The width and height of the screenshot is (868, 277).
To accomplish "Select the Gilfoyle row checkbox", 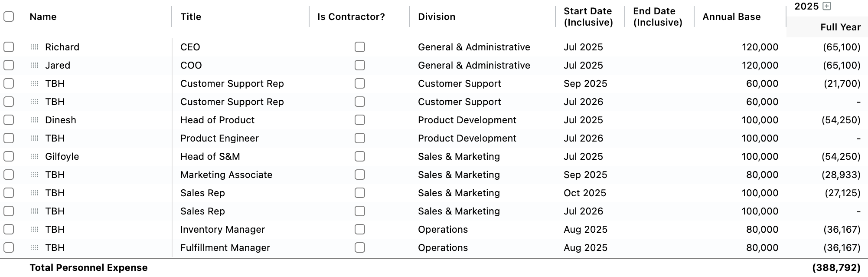I will point(9,156).
